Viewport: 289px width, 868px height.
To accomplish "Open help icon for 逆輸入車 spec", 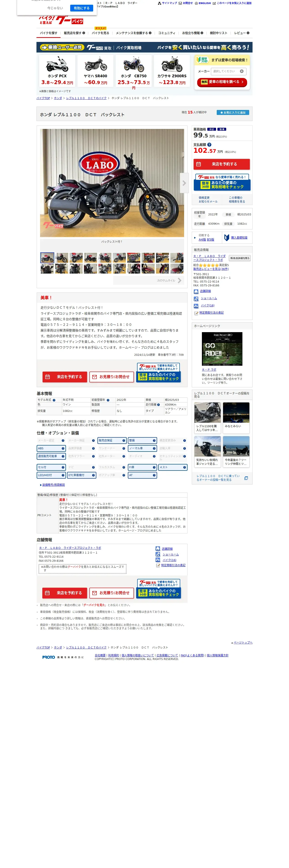I will 184,448.
